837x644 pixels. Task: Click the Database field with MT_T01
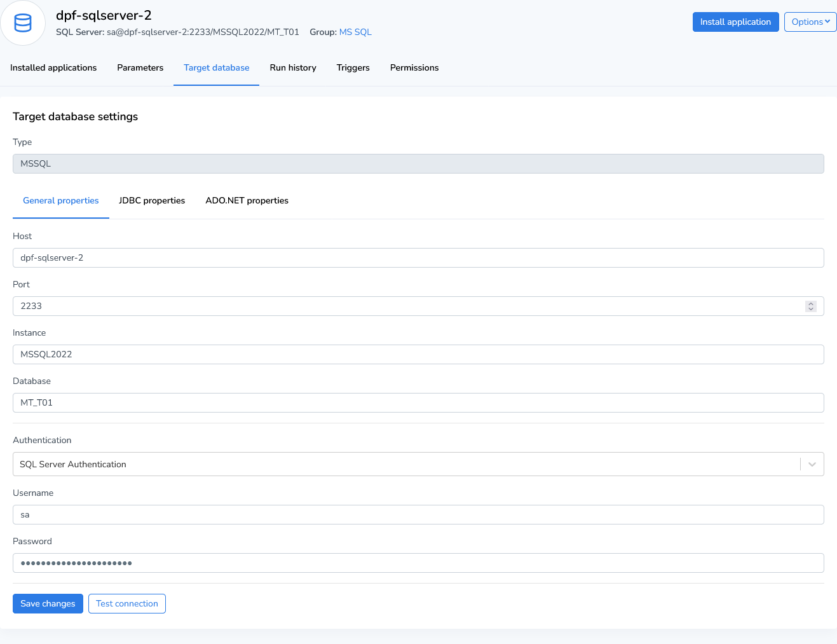point(418,402)
